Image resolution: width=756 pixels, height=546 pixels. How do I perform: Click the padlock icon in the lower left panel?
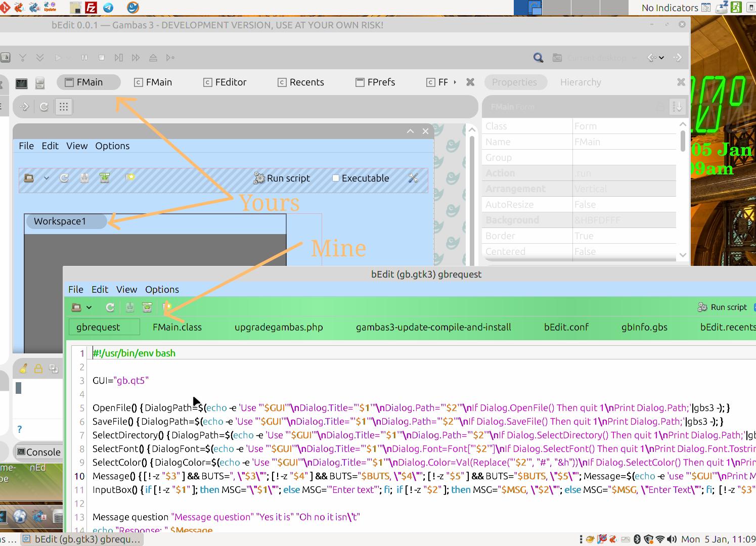38,369
